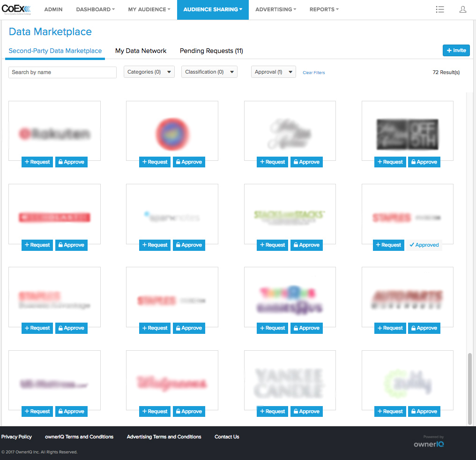Approve the Toys R Us card
This screenshot has height=460, width=476.
[x=306, y=328]
